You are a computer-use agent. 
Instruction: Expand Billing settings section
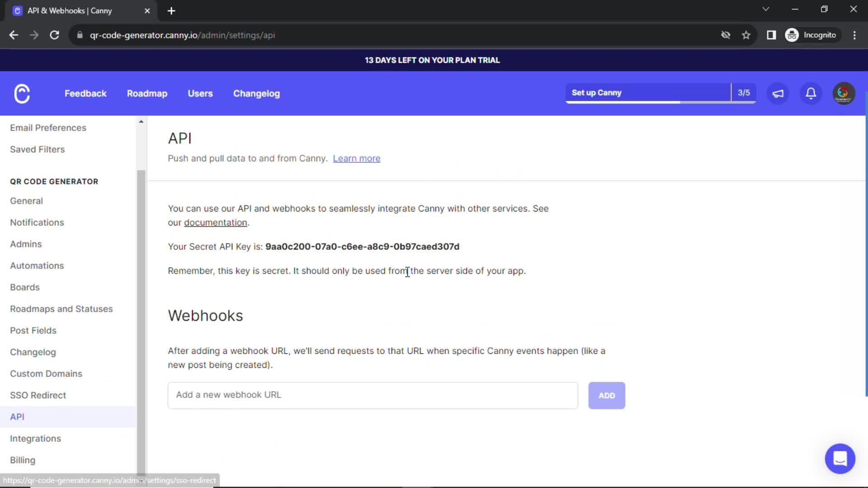23,460
